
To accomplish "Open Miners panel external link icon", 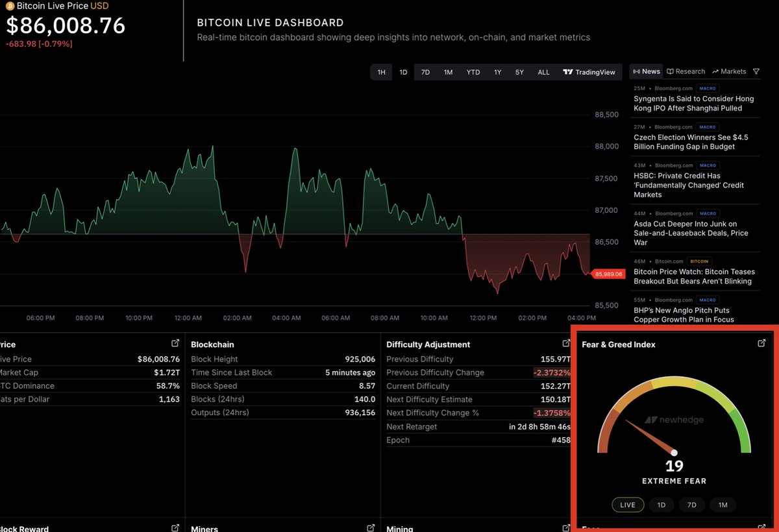I will point(371,528).
